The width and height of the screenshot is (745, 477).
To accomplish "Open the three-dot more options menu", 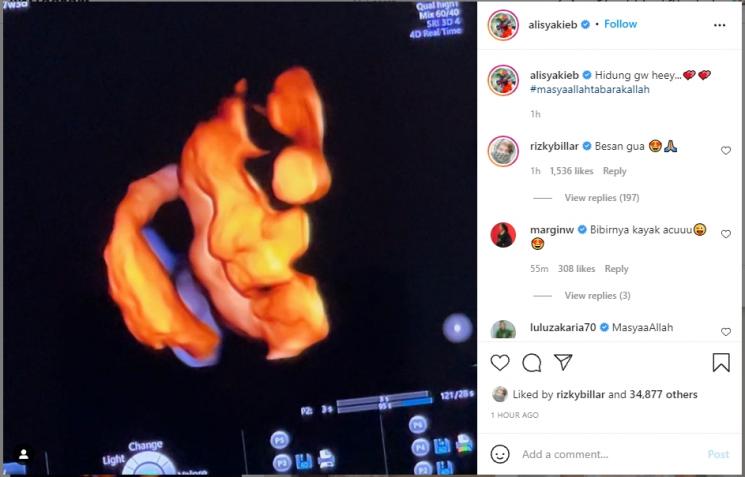I will point(720,25).
